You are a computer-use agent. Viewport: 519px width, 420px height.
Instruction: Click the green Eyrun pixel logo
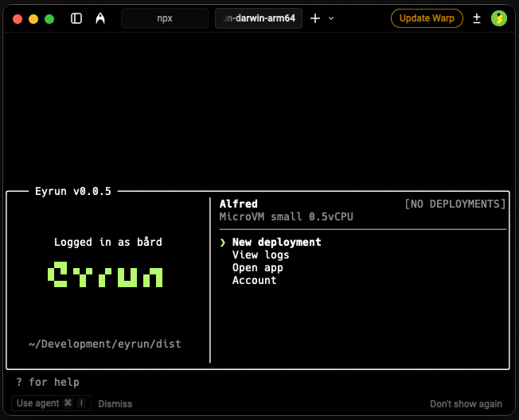point(105,274)
